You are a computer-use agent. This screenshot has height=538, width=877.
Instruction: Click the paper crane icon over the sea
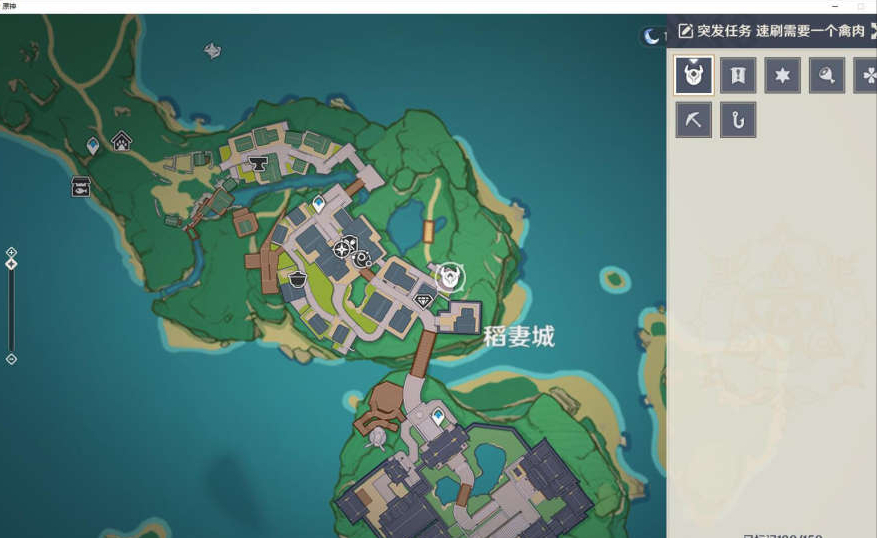(213, 51)
